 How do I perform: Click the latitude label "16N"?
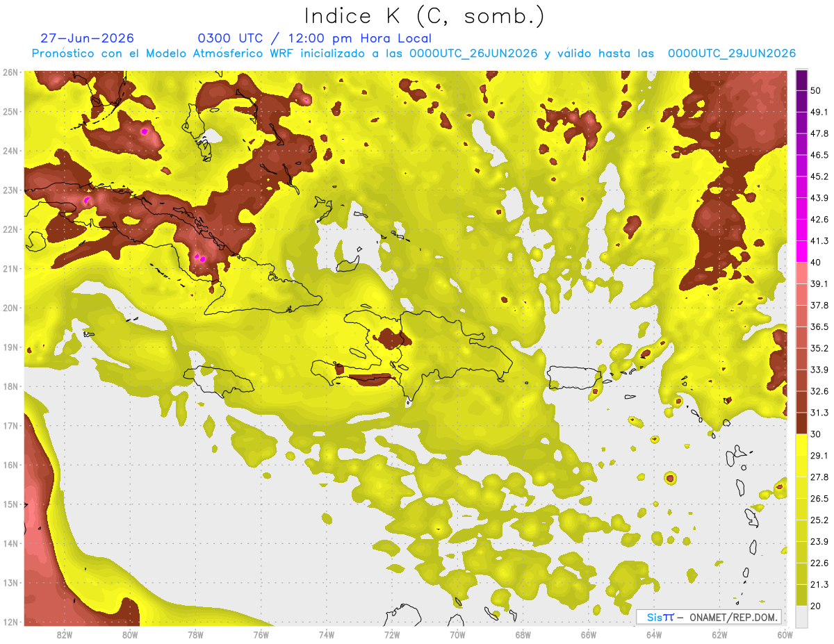10,465
